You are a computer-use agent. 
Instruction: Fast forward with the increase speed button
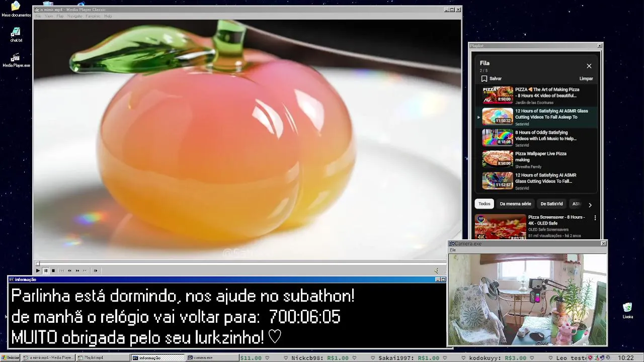77,270
